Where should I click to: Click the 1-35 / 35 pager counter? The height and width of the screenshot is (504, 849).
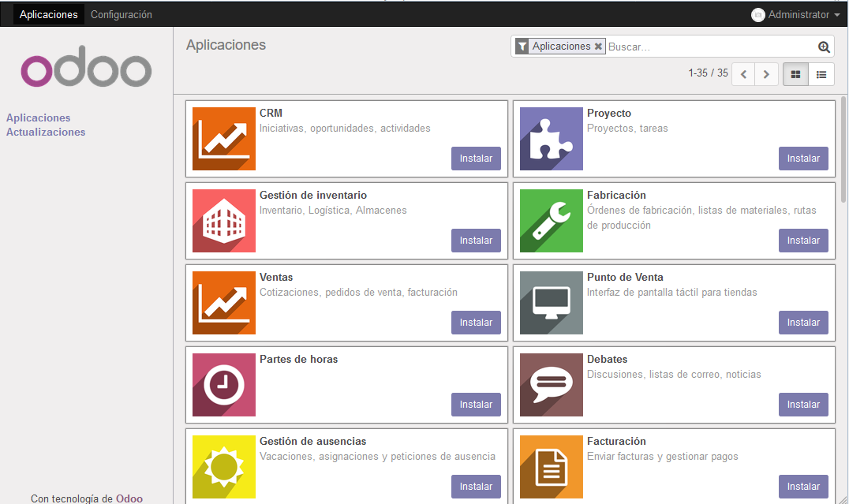(x=709, y=73)
